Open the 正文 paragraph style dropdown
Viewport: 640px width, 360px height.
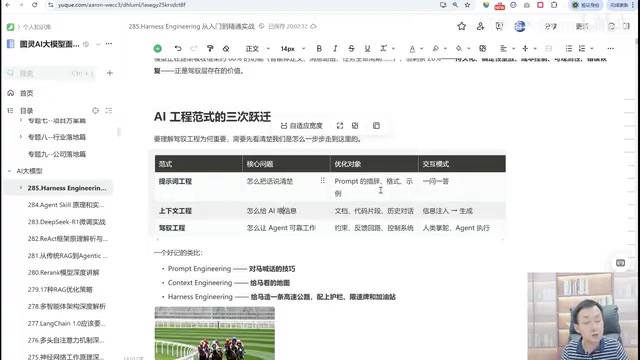(x=257, y=49)
